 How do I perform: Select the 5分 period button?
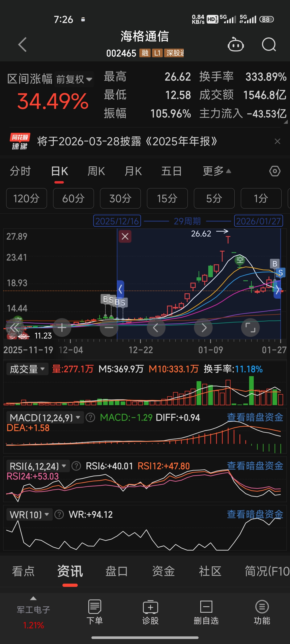pos(214,198)
